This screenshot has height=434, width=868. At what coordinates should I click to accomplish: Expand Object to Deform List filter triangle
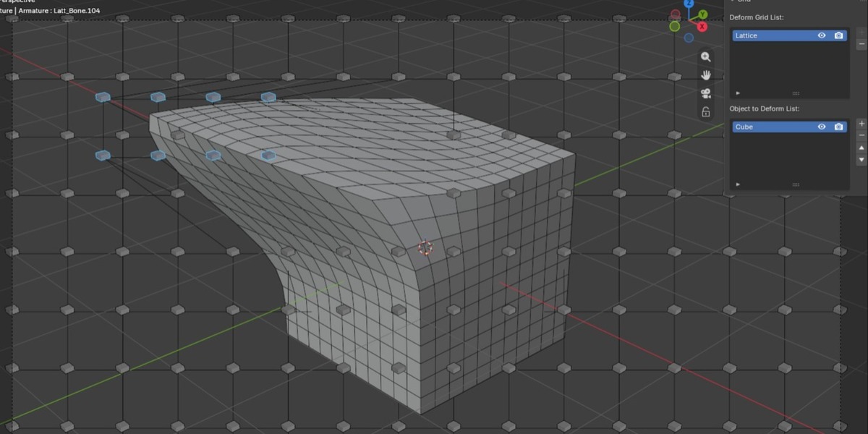click(738, 184)
